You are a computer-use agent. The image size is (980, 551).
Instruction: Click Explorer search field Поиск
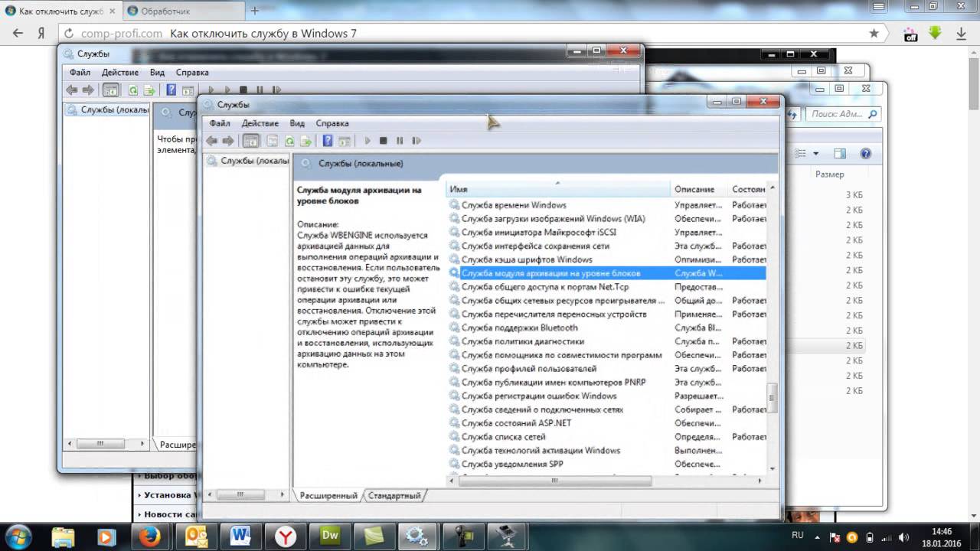tap(843, 114)
